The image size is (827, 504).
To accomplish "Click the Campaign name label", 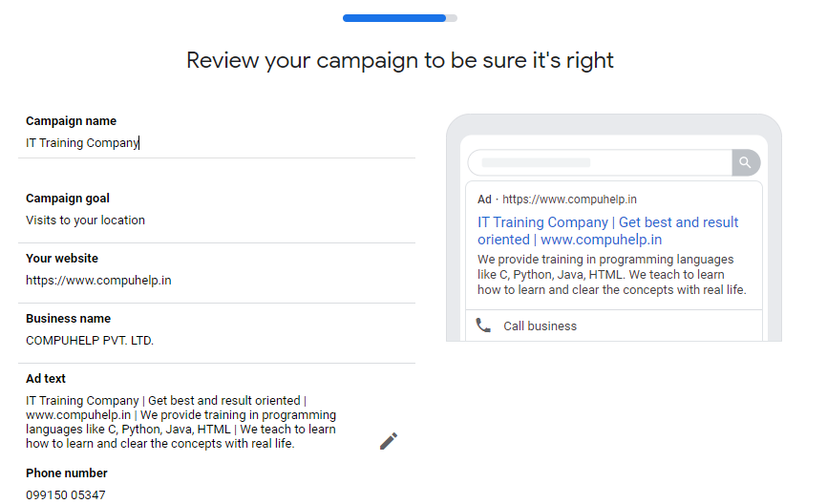I will (x=71, y=121).
